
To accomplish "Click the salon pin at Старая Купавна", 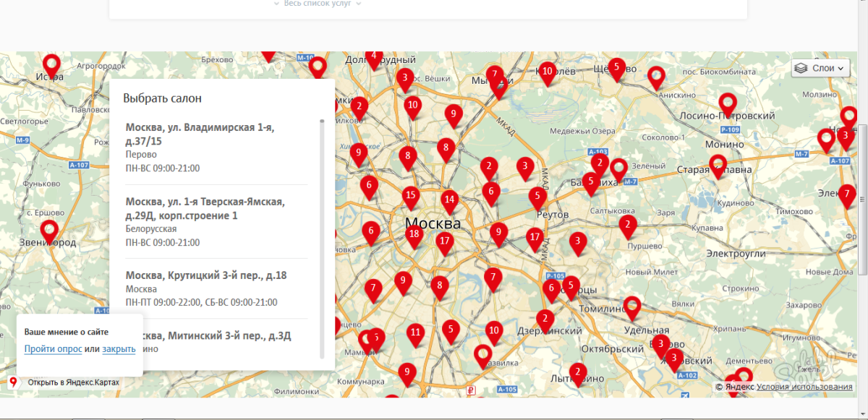I will coord(718,165).
